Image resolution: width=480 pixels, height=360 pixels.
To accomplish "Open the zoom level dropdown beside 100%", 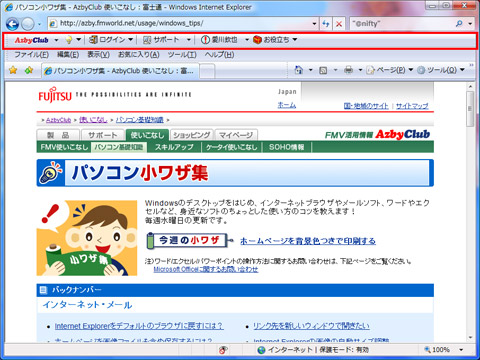I will [x=461, y=350].
